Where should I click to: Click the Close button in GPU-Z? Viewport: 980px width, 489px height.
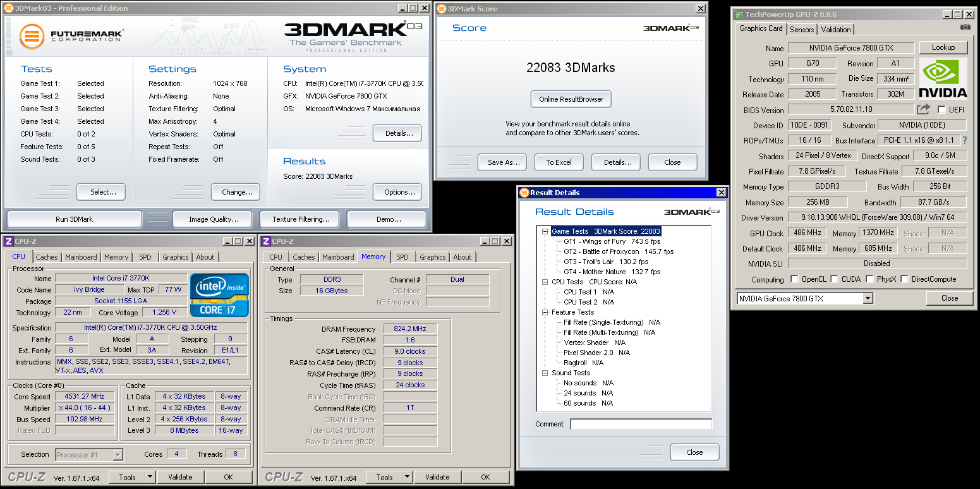pos(950,298)
